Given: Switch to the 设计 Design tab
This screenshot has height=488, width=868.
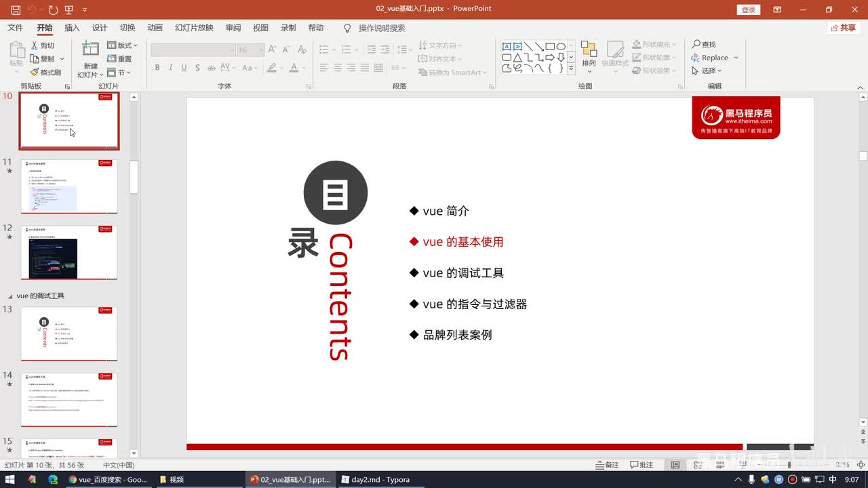Looking at the screenshot, I should 100,28.
